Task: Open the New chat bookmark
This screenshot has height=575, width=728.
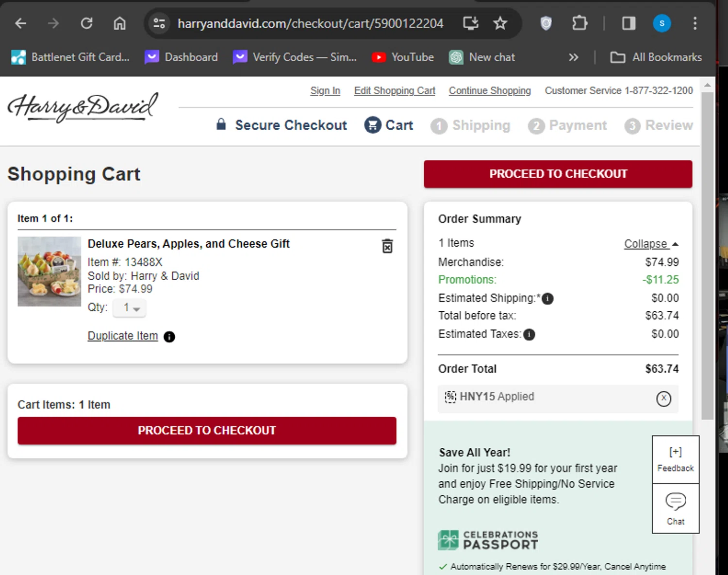Action: 482,57
